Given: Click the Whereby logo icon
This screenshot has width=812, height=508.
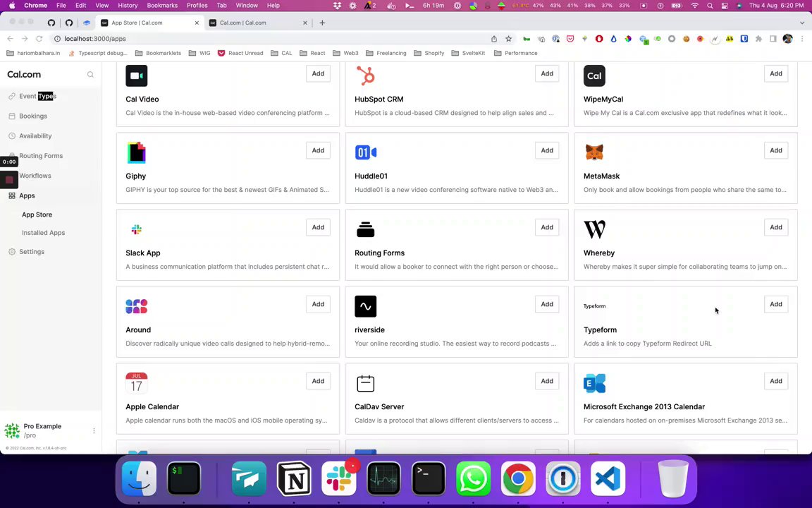Looking at the screenshot, I should click(x=594, y=229).
